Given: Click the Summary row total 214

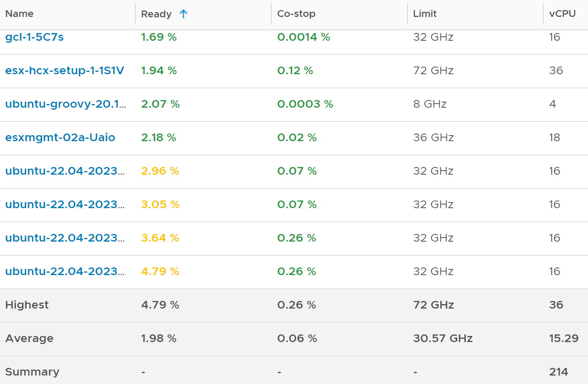Looking at the screenshot, I should pyautogui.click(x=559, y=372).
